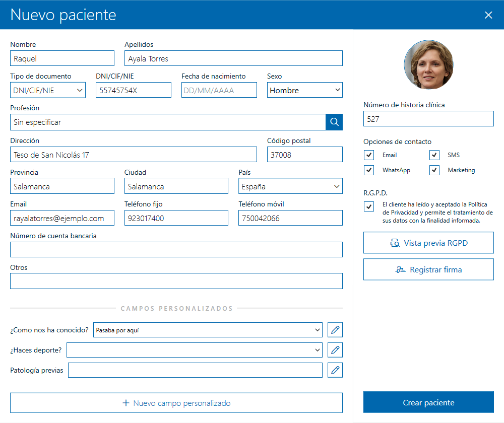Click inside the Número de cuenta bancaria field
The height and width of the screenshot is (423, 504).
click(176, 249)
